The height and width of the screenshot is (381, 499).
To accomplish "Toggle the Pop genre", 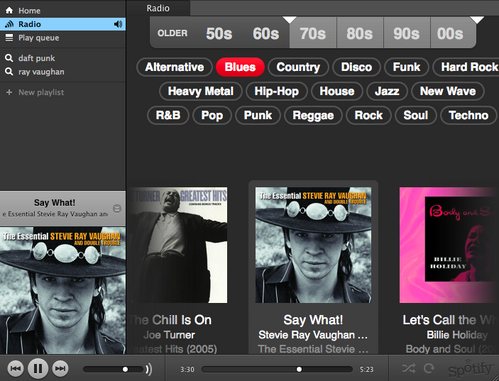I will point(212,115).
